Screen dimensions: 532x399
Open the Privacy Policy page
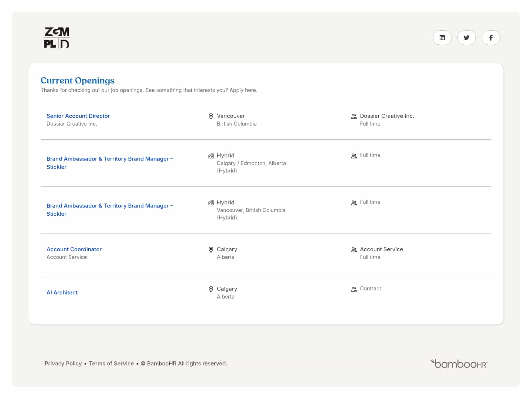point(63,363)
